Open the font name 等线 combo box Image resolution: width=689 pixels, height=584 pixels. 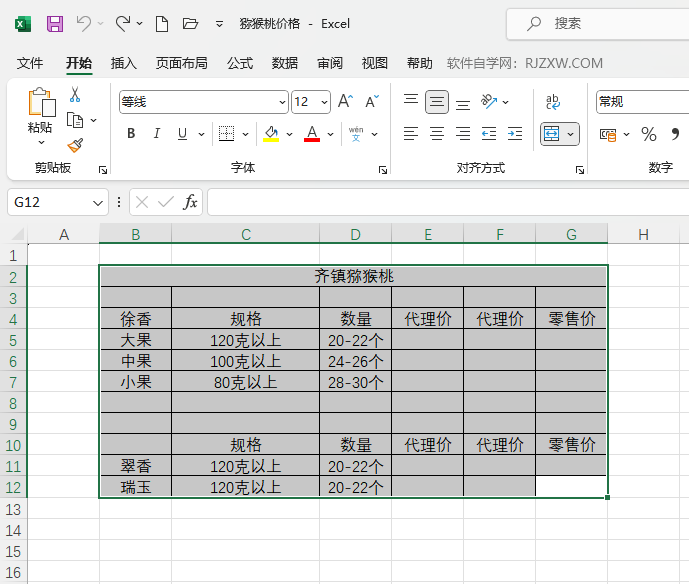coord(204,102)
